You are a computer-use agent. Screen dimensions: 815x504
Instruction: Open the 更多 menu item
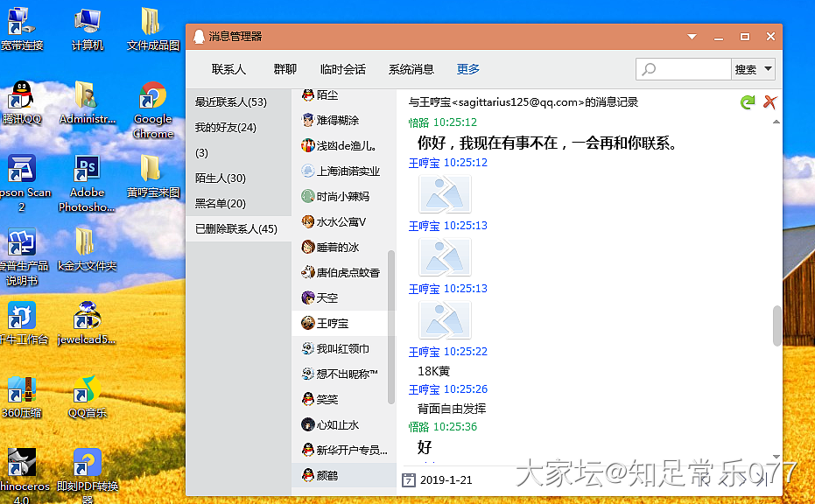click(x=468, y=69)
